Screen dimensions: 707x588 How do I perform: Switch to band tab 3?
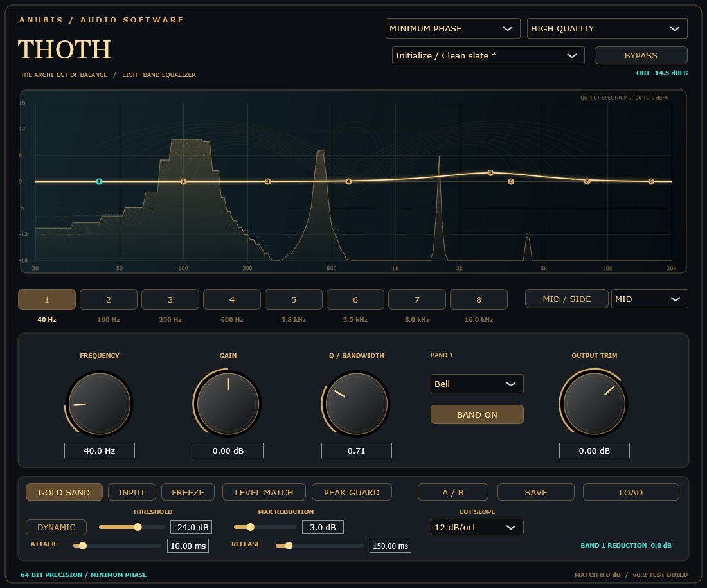point(170,299)
